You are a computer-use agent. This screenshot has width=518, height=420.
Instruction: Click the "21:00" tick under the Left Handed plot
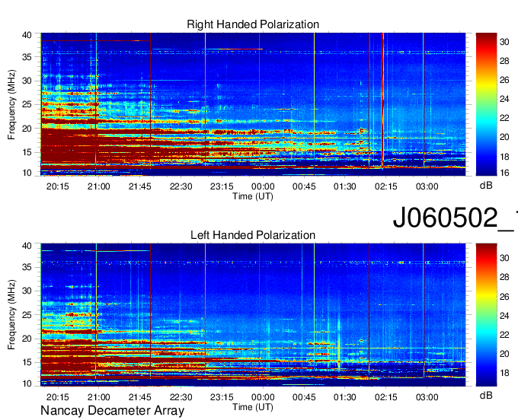[98, 397]
